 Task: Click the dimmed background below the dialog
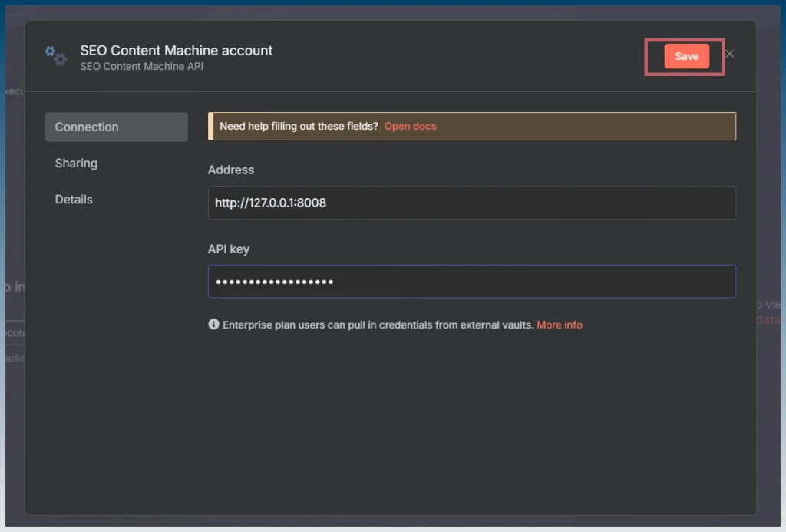click(x=393, y=521)
